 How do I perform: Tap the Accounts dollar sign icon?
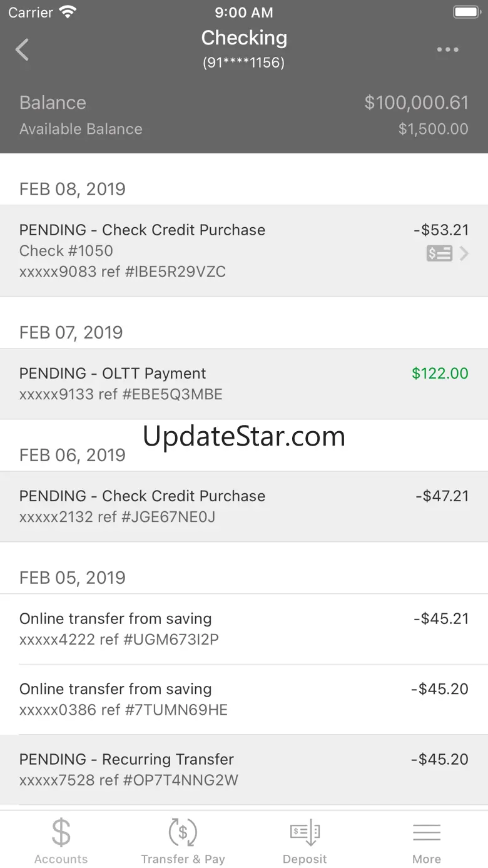(x=61, y=832)
